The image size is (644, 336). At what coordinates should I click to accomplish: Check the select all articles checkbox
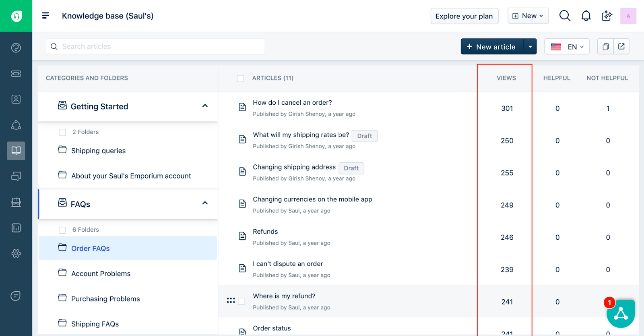[241, 79]
